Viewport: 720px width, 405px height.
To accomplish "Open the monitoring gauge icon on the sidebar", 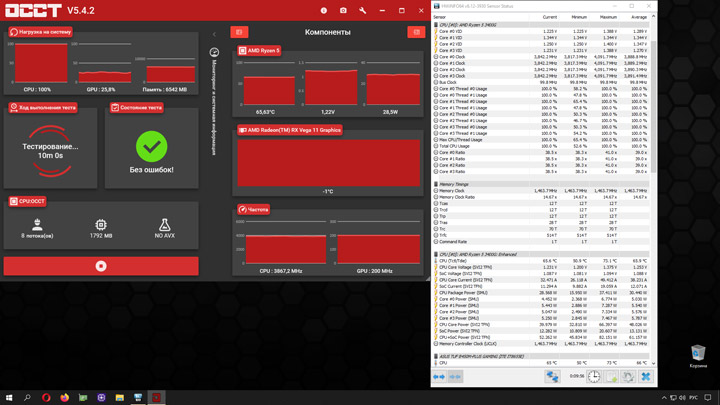I will click(x=214, y=52).
